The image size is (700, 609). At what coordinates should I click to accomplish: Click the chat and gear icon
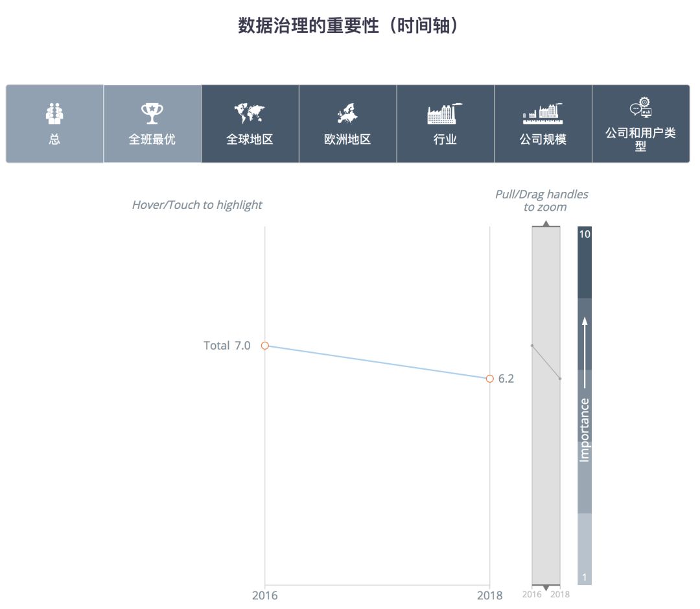640,108
